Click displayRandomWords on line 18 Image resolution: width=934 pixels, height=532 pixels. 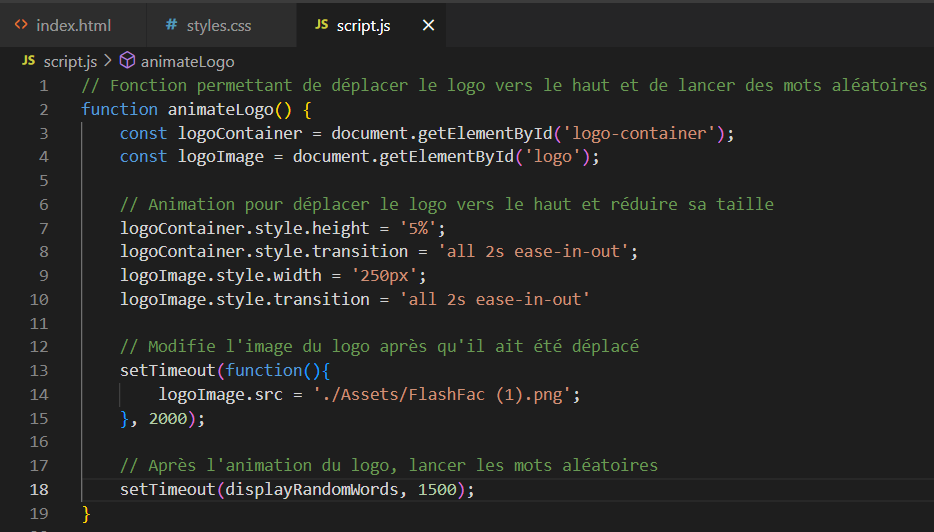pyautogui.click(x=312, y=490)
